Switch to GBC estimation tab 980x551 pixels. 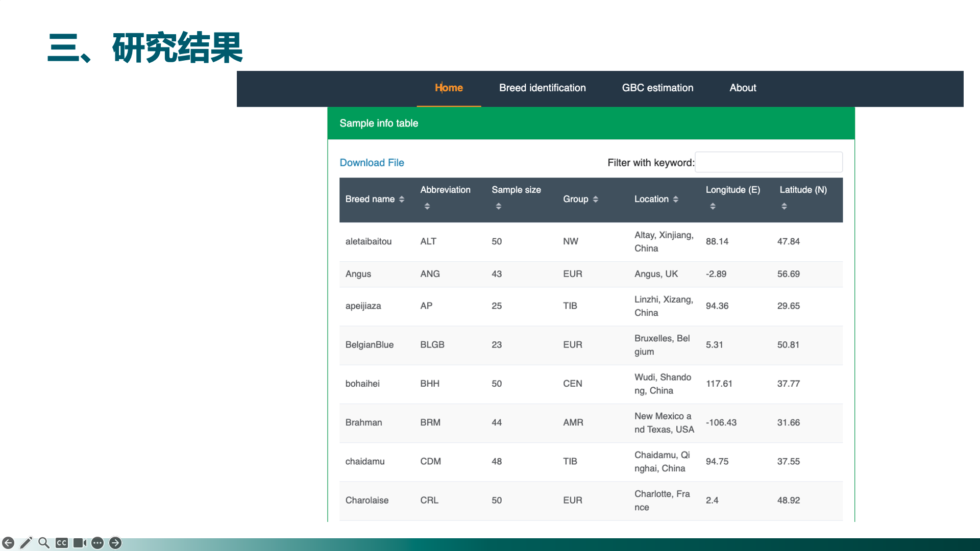657,88
